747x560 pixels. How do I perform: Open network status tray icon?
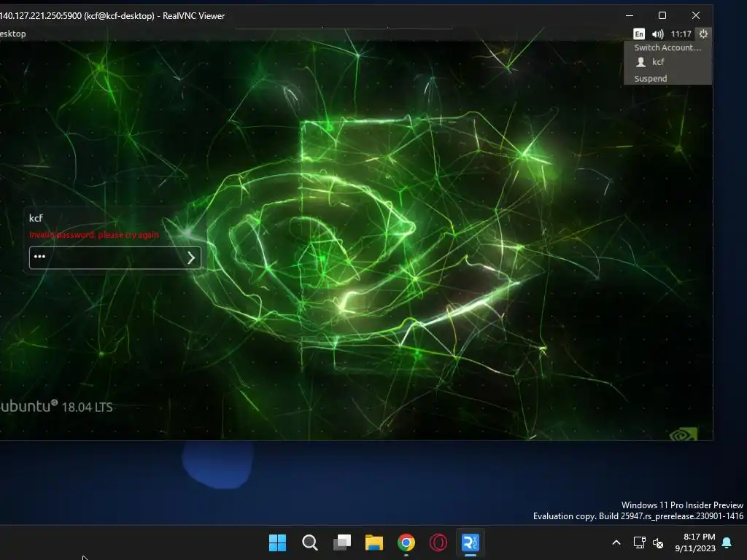tap(639, 542)
